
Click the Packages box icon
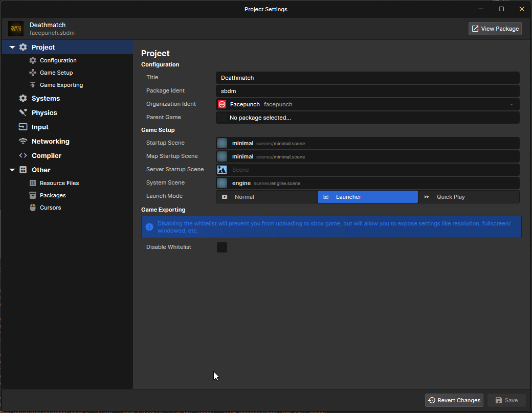pos(33,195)
